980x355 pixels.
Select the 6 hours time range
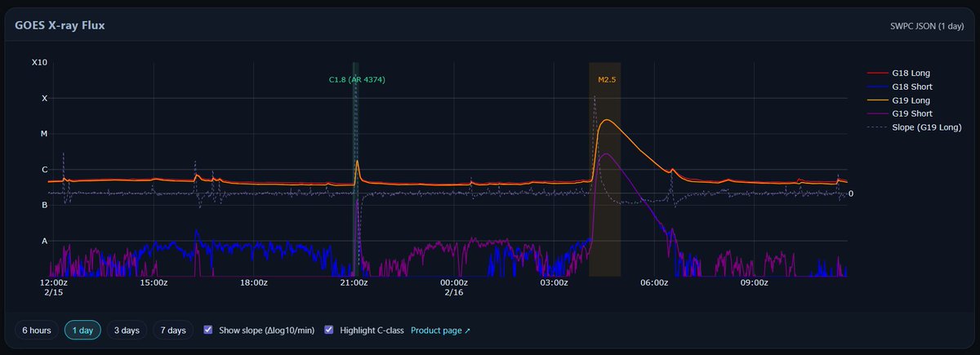[x=36, y=331]
